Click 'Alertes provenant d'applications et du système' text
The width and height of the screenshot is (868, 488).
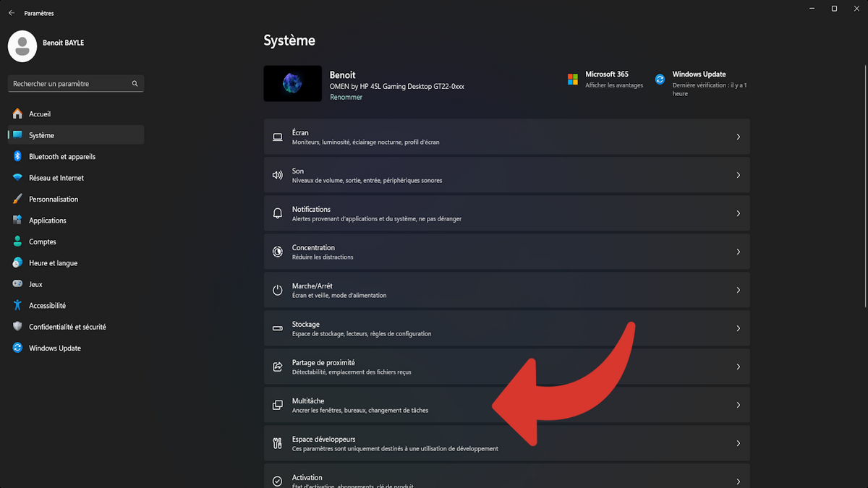377,219
